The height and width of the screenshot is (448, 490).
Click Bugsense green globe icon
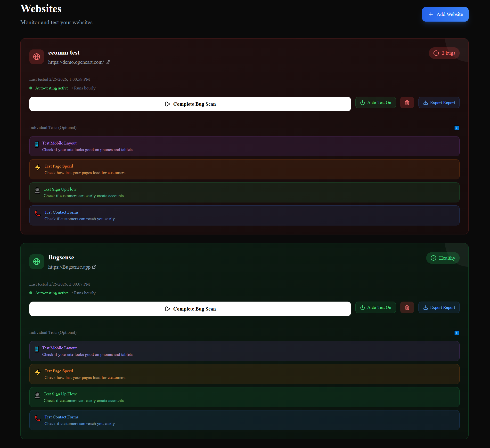(x=36, y=262)
